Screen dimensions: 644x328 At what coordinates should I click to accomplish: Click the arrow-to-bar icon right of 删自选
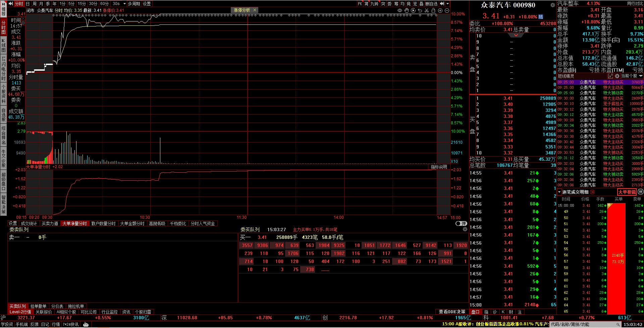(442, 4)
